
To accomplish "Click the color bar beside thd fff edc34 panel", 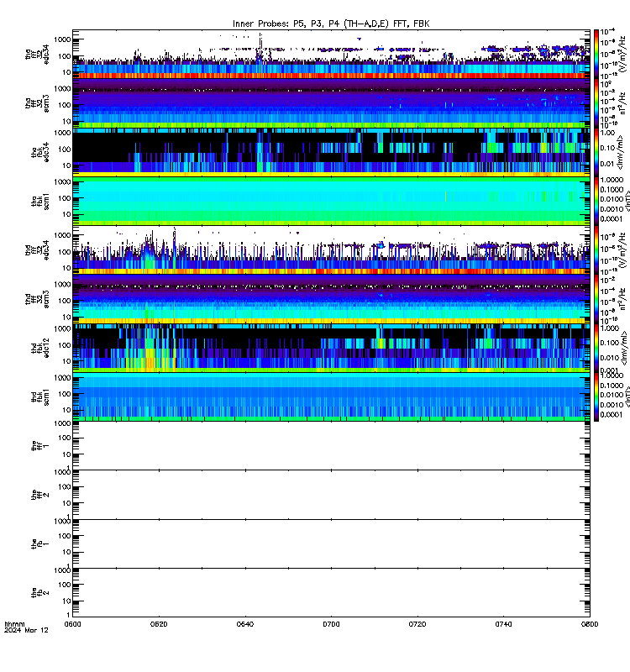I will pos(596,249).
